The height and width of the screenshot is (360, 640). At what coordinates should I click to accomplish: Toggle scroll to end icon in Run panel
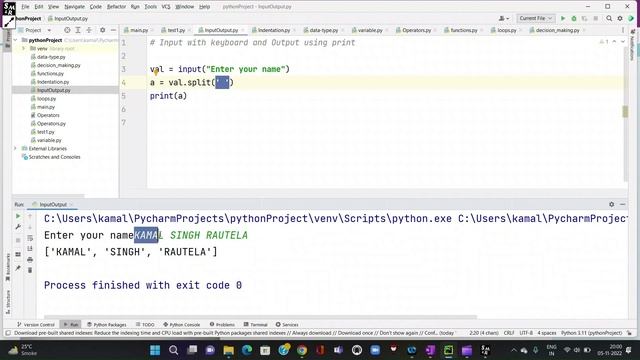pyautogui.click(x=30, y=249)
